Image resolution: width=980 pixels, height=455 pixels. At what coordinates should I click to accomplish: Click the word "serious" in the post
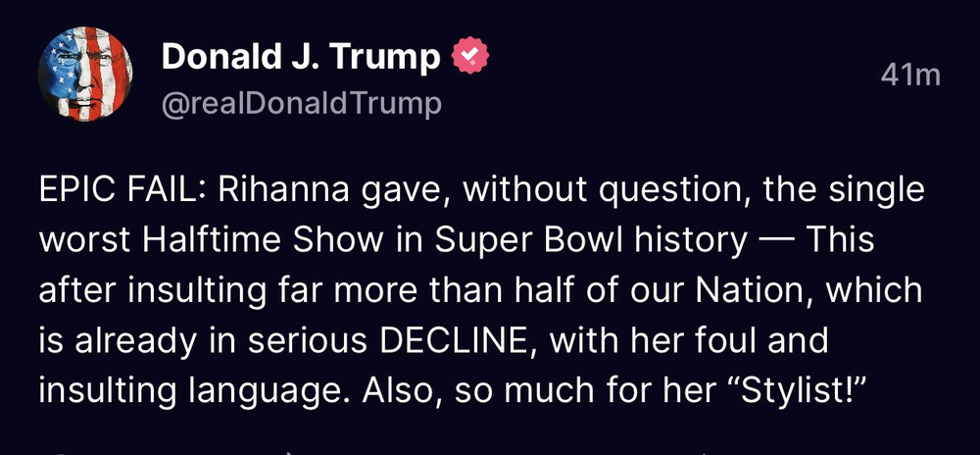pyautogui.click(x=307, y=340)
